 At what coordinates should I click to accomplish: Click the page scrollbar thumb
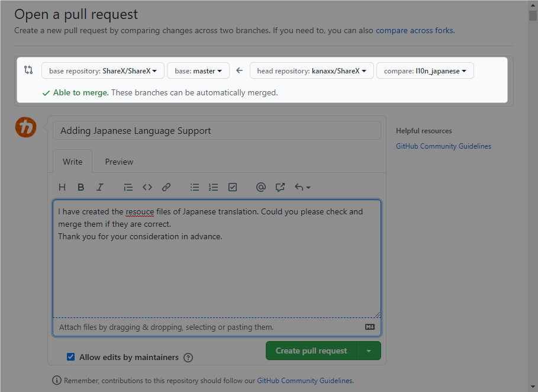pyautogui.click(x=533, y=16)
